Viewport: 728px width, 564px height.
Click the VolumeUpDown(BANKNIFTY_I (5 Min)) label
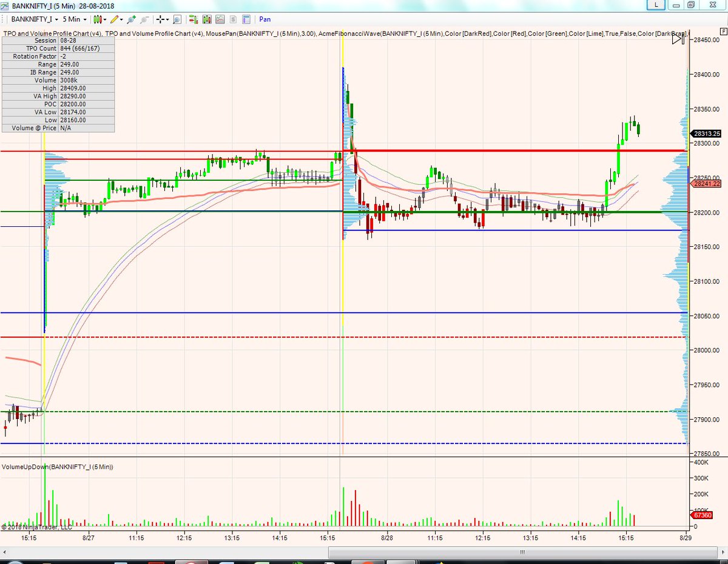point(58,466)
